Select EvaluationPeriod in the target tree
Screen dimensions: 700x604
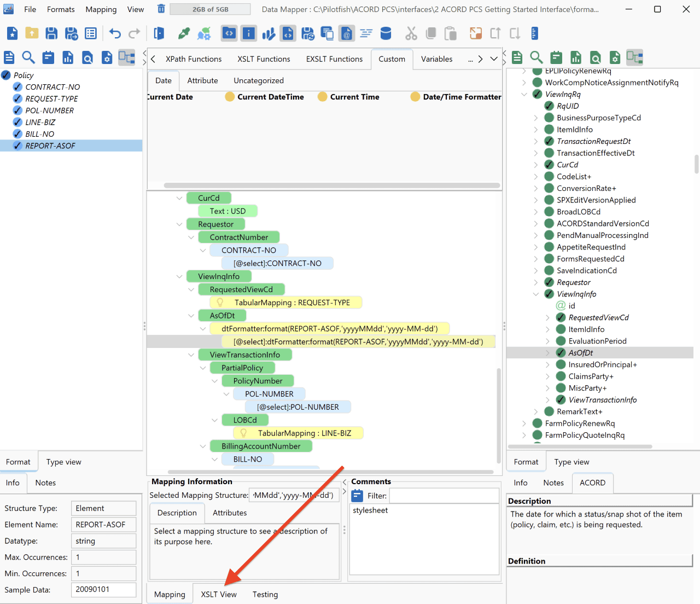597,341
